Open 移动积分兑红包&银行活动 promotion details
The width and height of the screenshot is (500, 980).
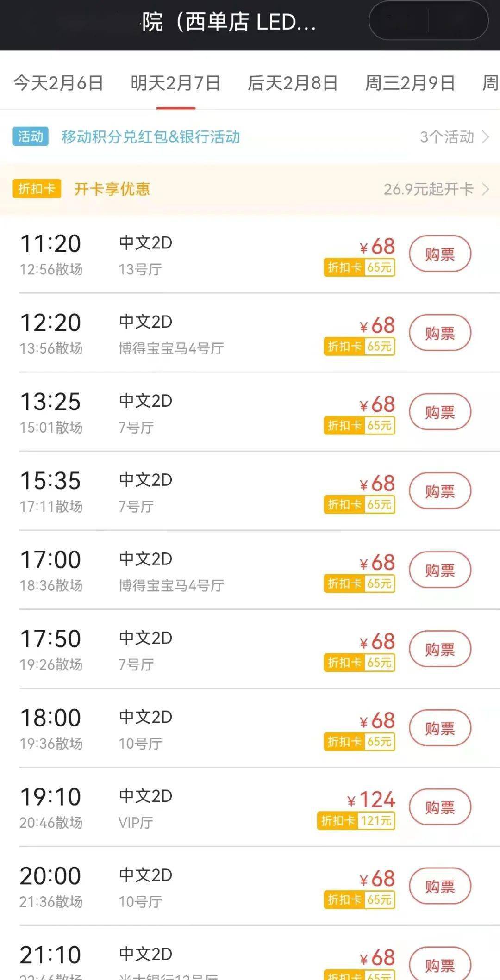pos(151,137)
